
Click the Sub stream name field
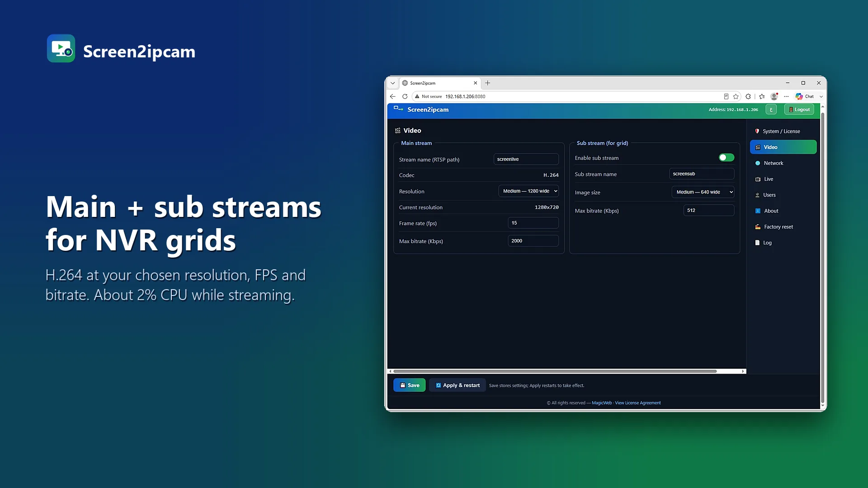click(x=701, y=174)
